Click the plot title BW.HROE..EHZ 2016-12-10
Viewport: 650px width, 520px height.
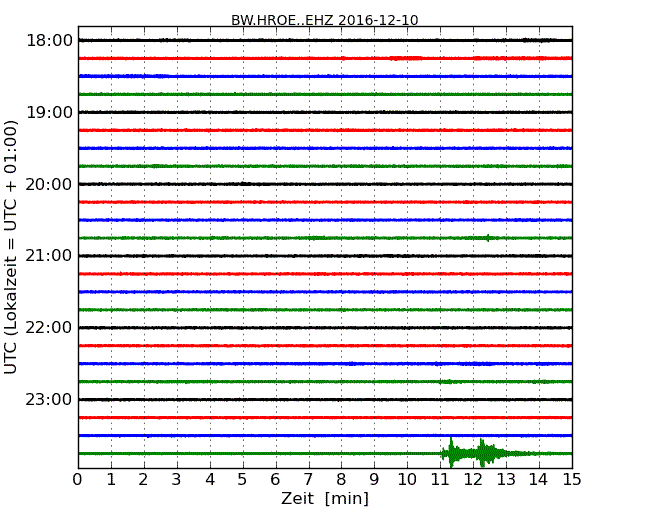[325, 20]
